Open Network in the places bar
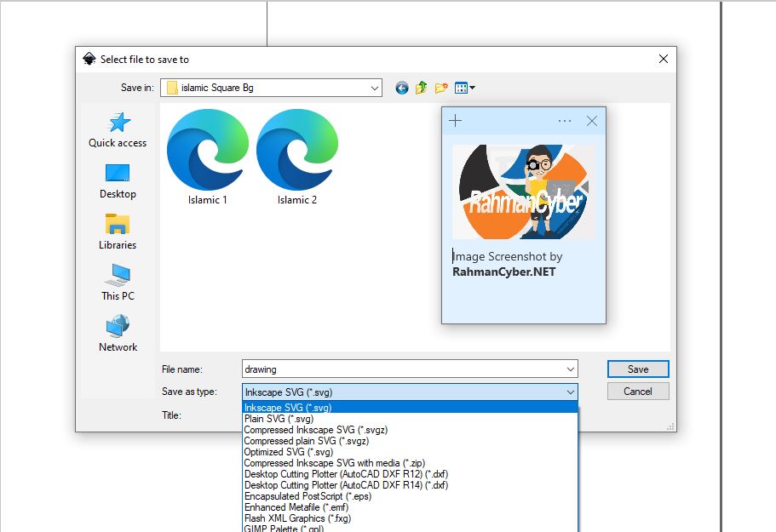The height and width of the screenshot is (532, 776). coord(118,333)
